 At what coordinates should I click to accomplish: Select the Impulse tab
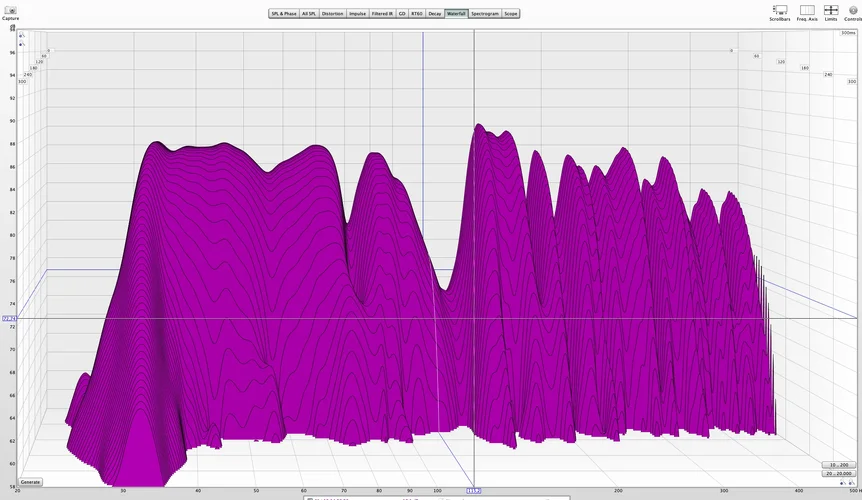(x=357, y=14)
